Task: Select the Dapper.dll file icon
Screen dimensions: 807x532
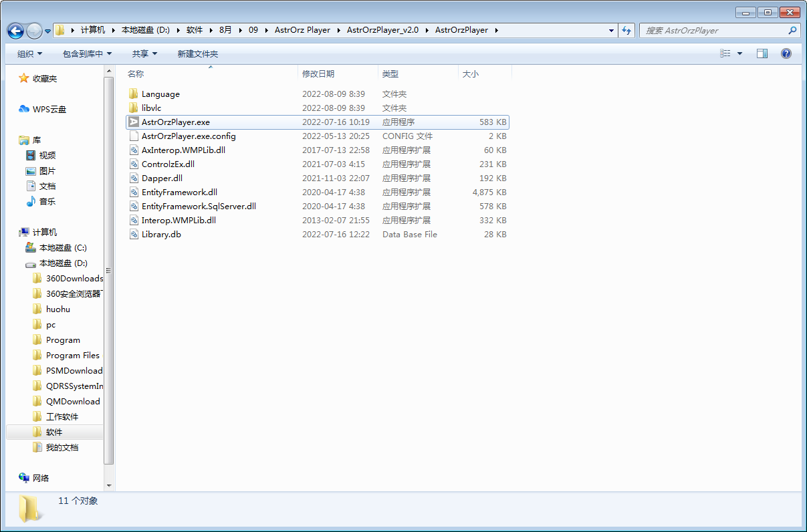Action: (x=134, y=178)
